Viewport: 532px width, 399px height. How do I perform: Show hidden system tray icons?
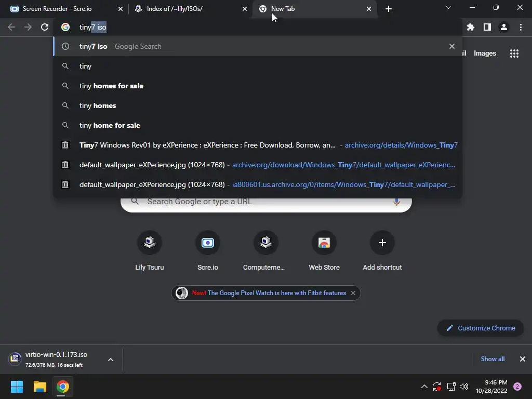[424, 387]
